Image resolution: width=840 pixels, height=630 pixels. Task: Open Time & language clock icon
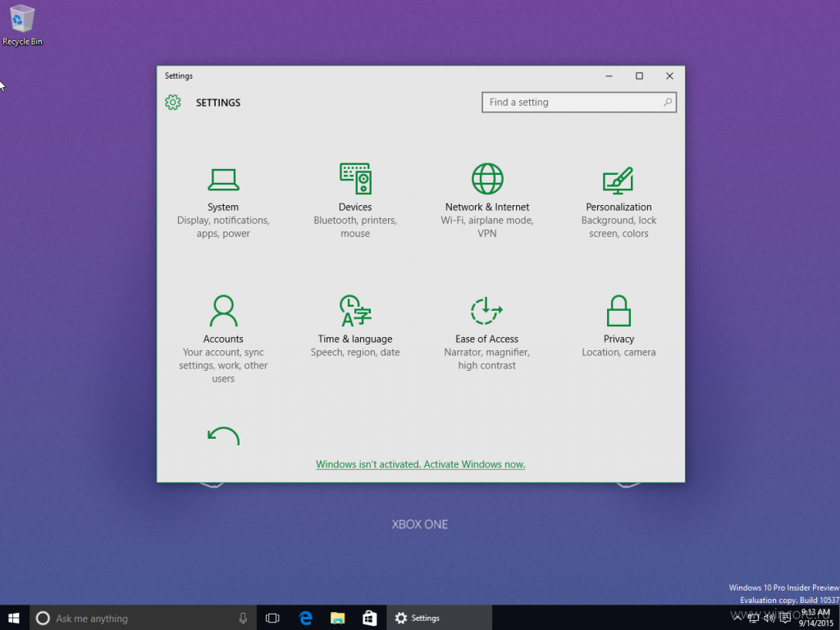356,311
